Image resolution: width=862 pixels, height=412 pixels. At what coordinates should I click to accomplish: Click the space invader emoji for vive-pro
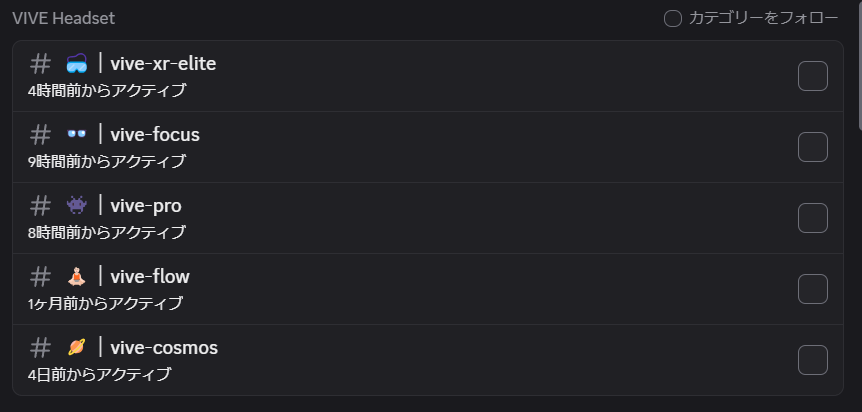click(x=76, y=205)
